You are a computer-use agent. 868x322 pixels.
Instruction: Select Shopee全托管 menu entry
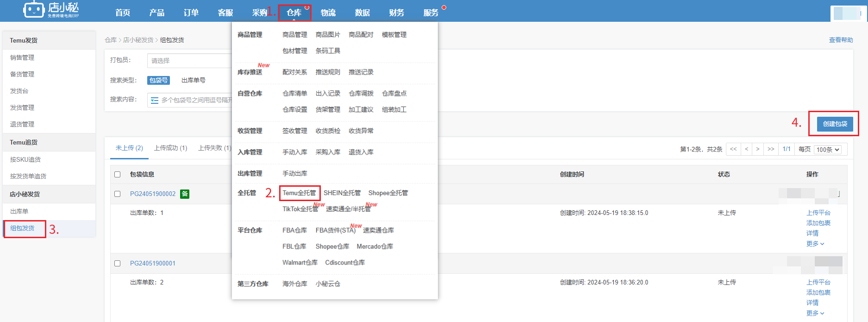click(388, 193)
